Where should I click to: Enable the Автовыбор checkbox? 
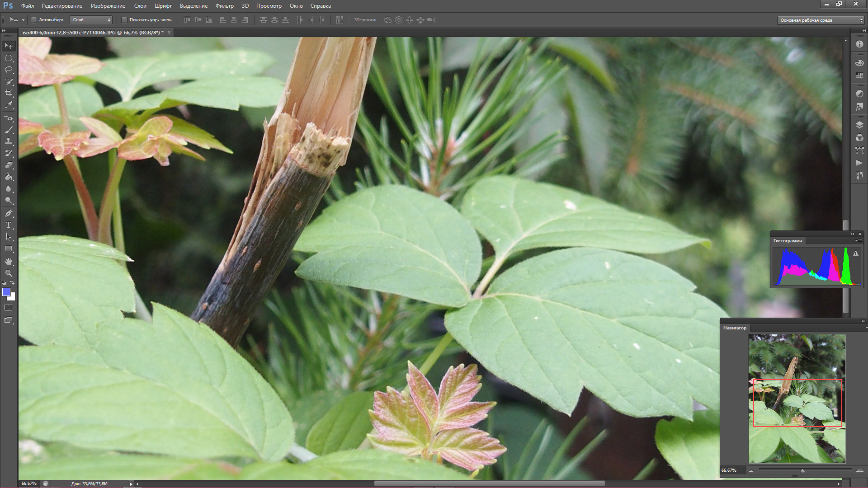tap(34, 20)
